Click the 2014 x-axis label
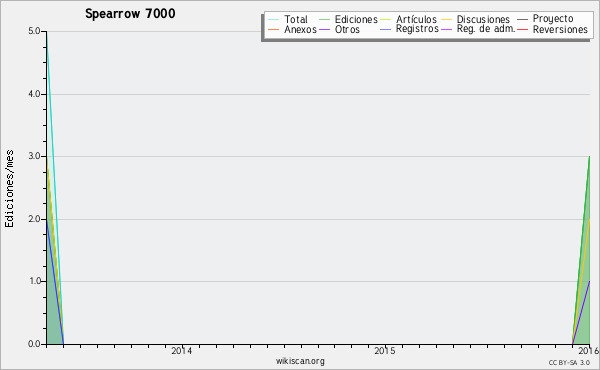The height and width of the screenshot is (370, 600). pos(181,350)
